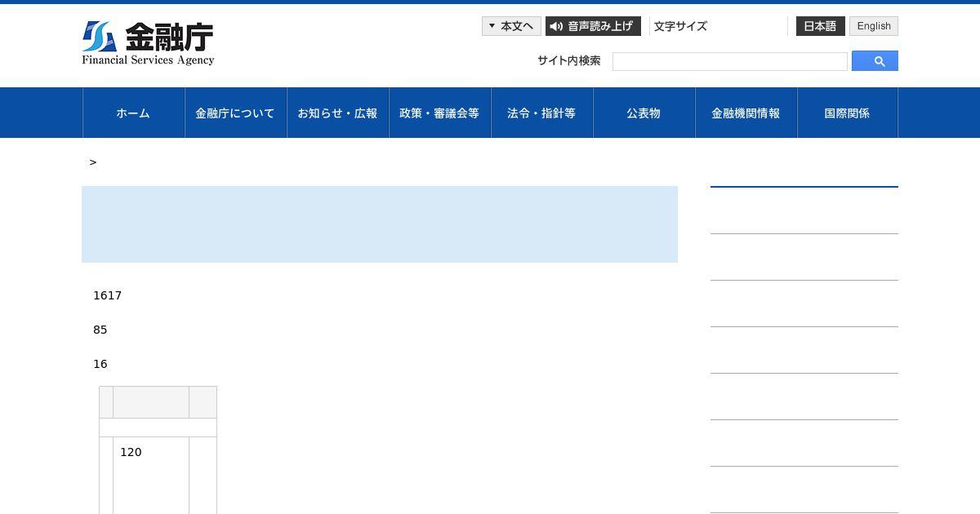Screen dimensions: 980x514
Task: Open the 金融機関情報 menu
Action: coord(746,113)
